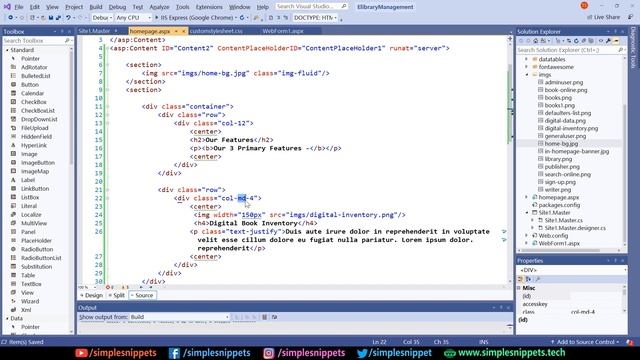Click the Search Toolbox input field
Screen dimensions: 640x360
click(x=33, y=41)
